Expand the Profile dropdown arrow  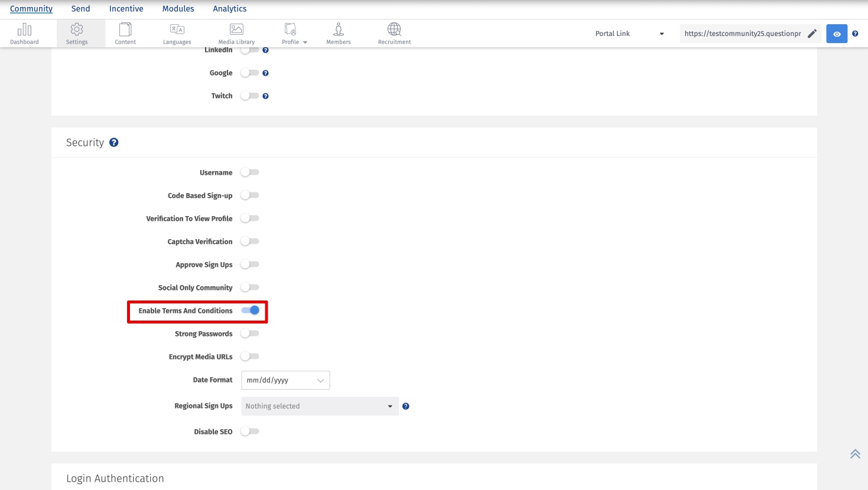305,43
